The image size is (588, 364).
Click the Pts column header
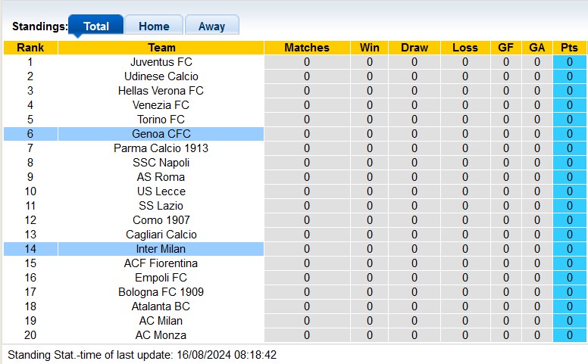coord(569,48)
